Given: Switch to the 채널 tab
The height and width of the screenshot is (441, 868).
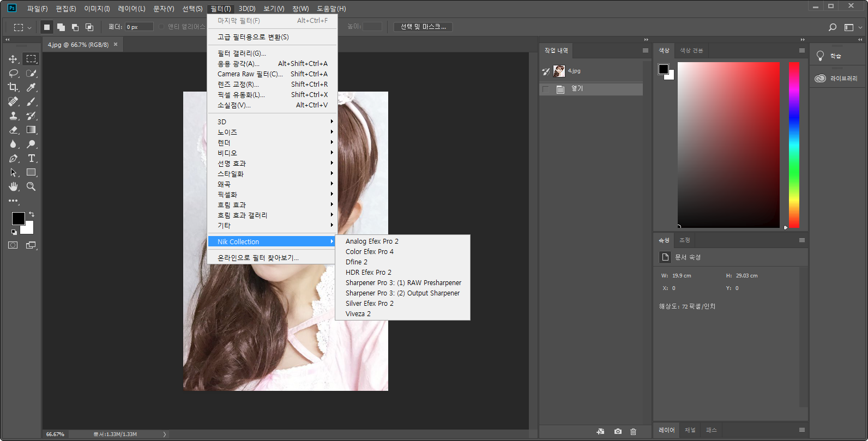Looking at the screenshot, I should click(690, 430).
